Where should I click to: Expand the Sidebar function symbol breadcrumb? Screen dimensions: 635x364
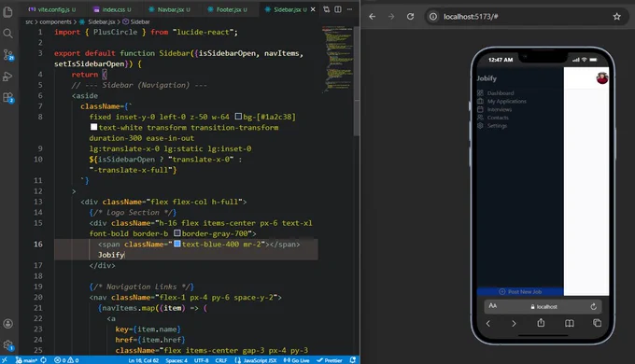tap(136, 21)
